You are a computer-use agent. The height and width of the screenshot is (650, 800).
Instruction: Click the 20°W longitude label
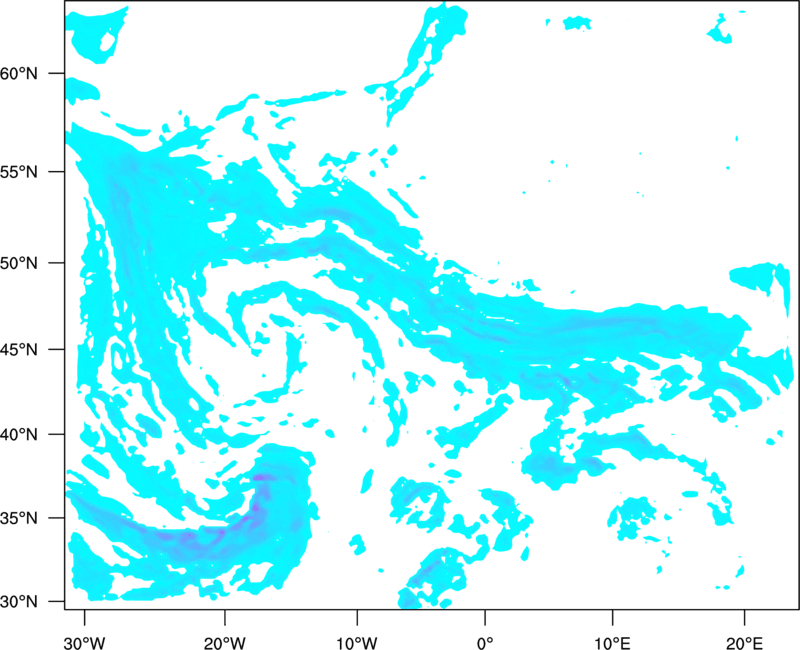coord(224,643)
